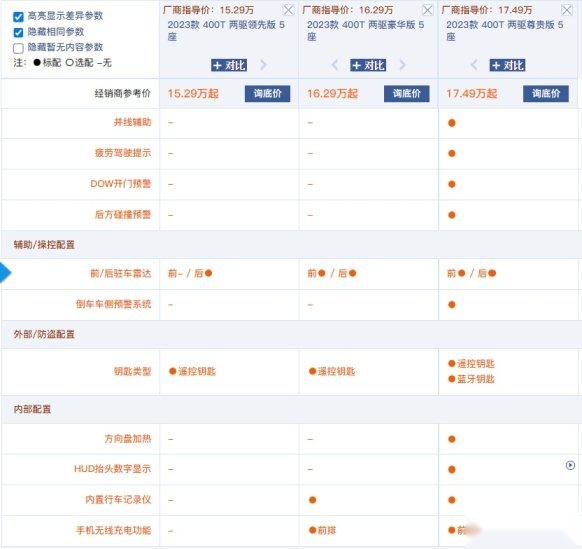Open the 2023款 400T 两驱尊贵版 model link
The height and width of the screenshot is (549, 582).
(x=504, y=30)
